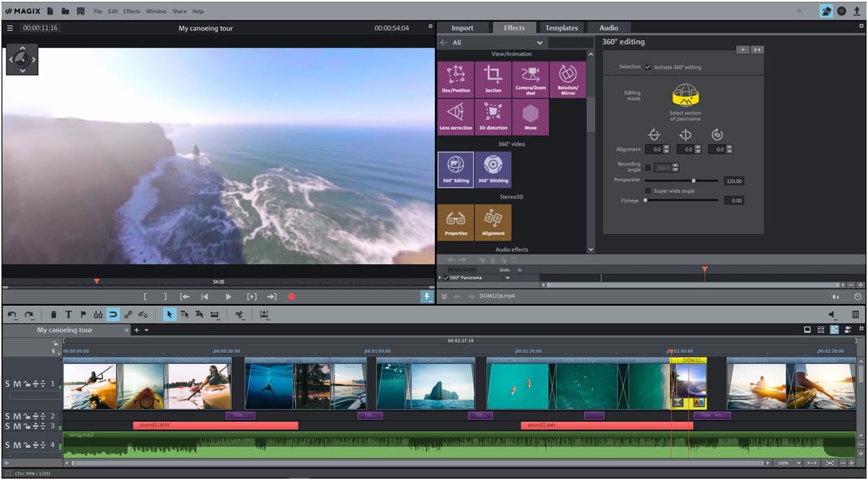This screenshot has height=480, width=868.
Task: Open dropdown next to project tab
Action: 147,330
